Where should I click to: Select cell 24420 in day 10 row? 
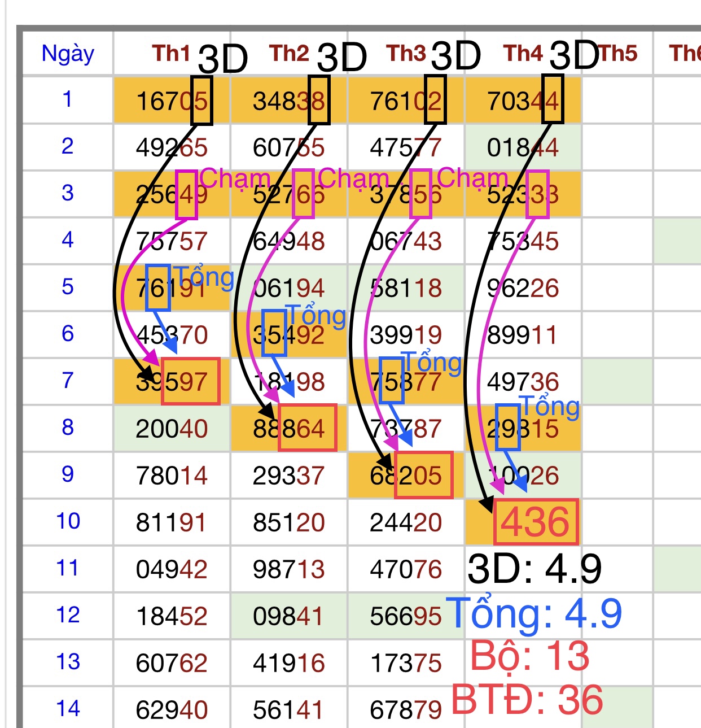406,522
